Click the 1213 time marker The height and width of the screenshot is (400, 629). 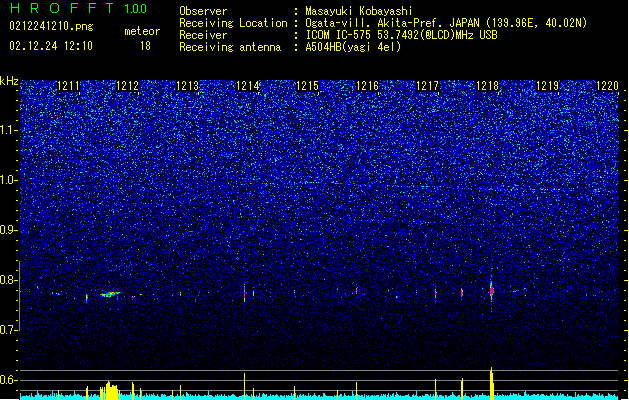(x=188, y=86)
